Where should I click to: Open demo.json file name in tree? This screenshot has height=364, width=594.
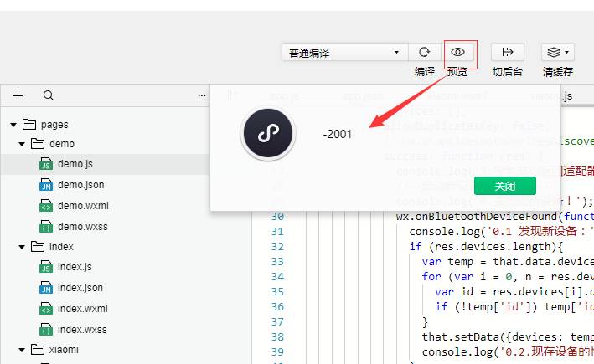(80, 185)
